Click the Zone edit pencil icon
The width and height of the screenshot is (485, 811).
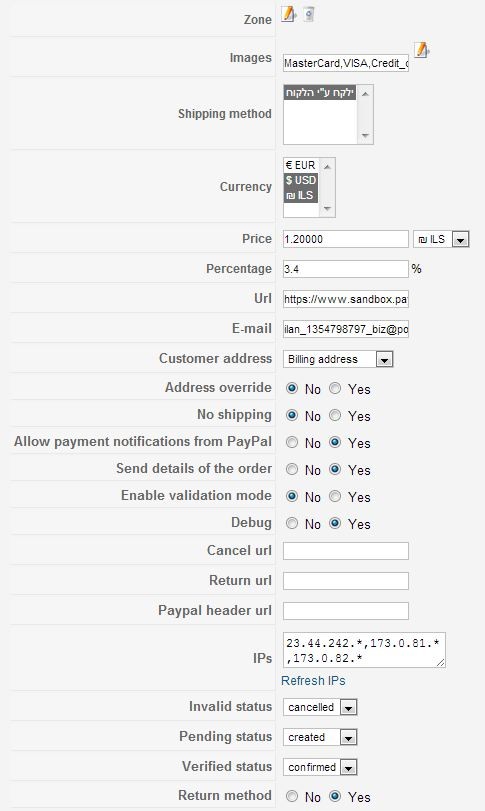tap(289, 14)
